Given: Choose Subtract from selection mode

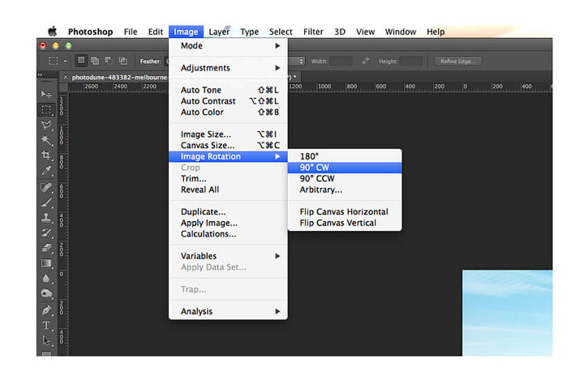Looking at the screenshot, I should point(109,61).
